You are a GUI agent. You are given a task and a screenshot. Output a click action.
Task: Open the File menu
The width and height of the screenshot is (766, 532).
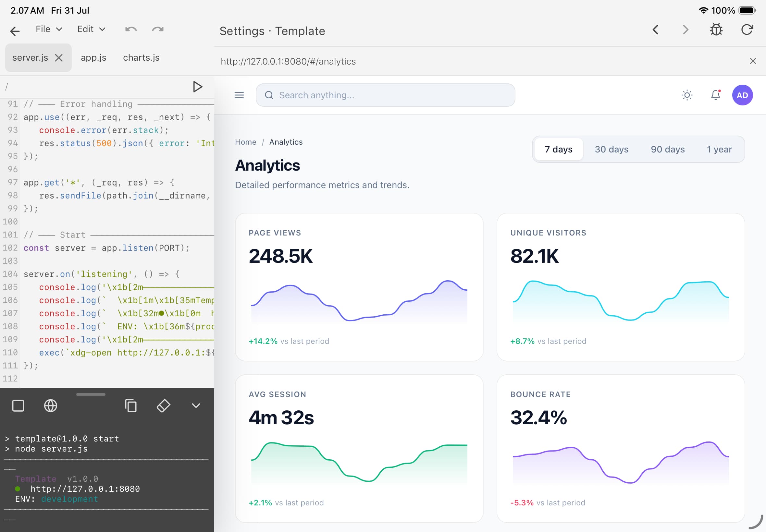(x=49, y=29)
